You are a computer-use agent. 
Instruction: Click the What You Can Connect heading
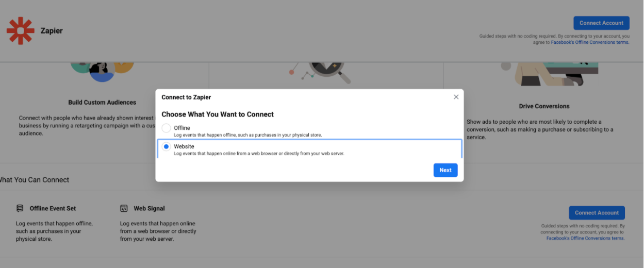point(34,180)
